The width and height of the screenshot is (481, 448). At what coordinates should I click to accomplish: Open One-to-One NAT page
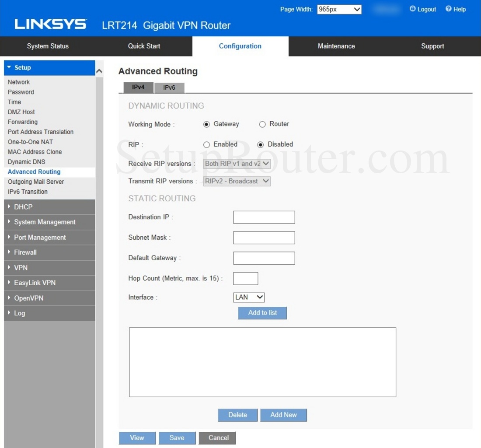pos(30,142)
